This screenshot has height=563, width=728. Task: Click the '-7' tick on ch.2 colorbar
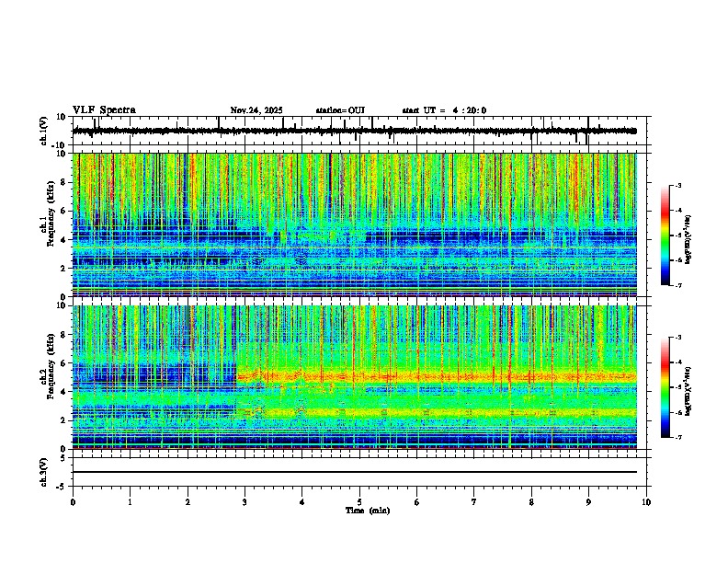(678, 438)
